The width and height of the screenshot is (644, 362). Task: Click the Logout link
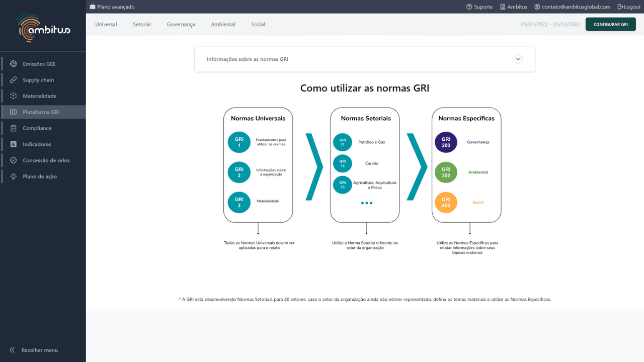tap(629, 7)
